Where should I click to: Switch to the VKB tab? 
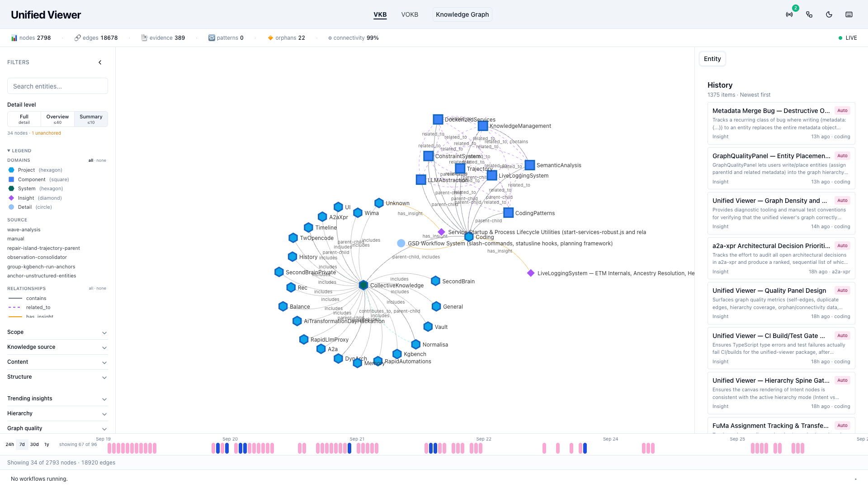click(x=380, y=14)
